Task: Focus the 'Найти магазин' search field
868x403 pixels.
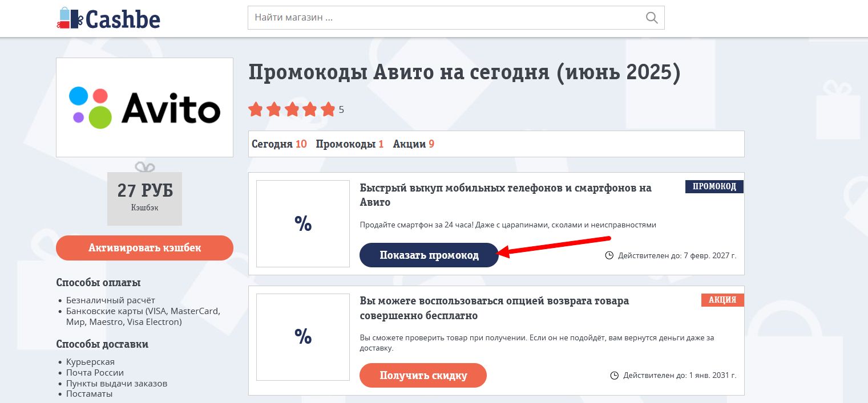Action: coord(456,18)
